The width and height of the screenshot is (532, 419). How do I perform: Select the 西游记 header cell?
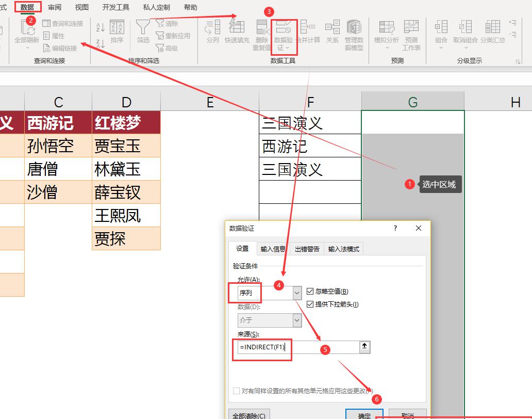tap(58, 122)
